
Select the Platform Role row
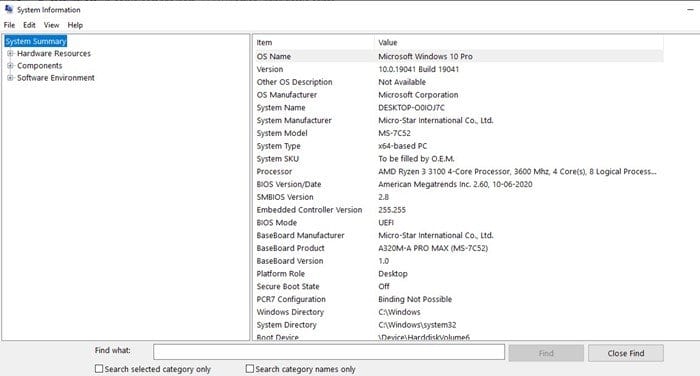point(458,274)
